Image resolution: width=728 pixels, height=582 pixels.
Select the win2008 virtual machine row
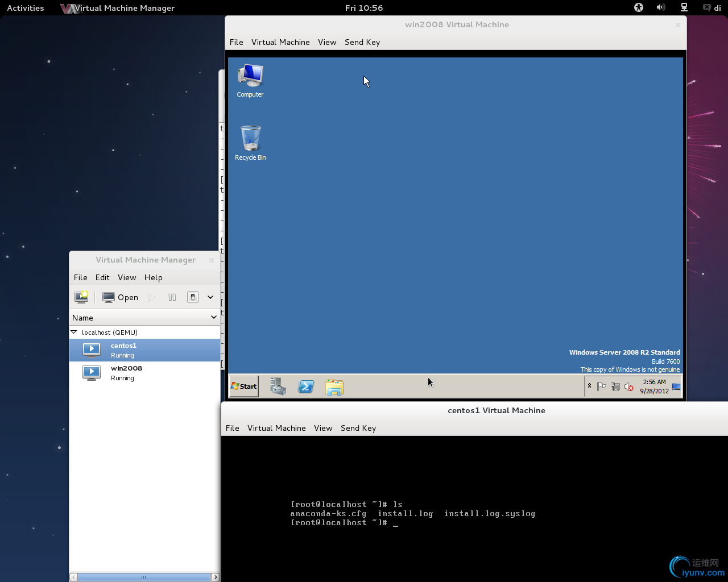click(x=144, y=373)
